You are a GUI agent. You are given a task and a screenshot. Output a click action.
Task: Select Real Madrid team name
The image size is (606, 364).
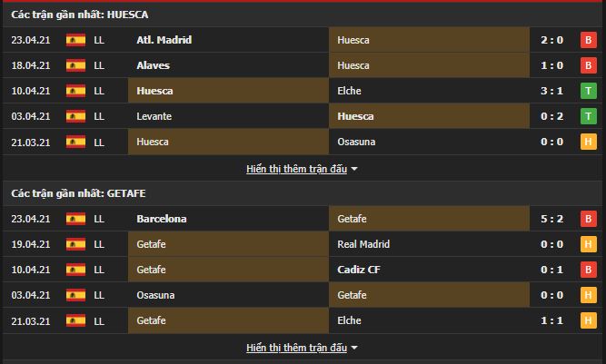click(x=363, y=244)
